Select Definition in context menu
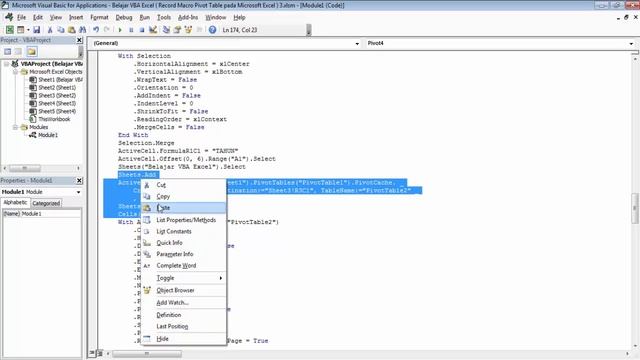640x360 pixels. (x=184, y=315)
